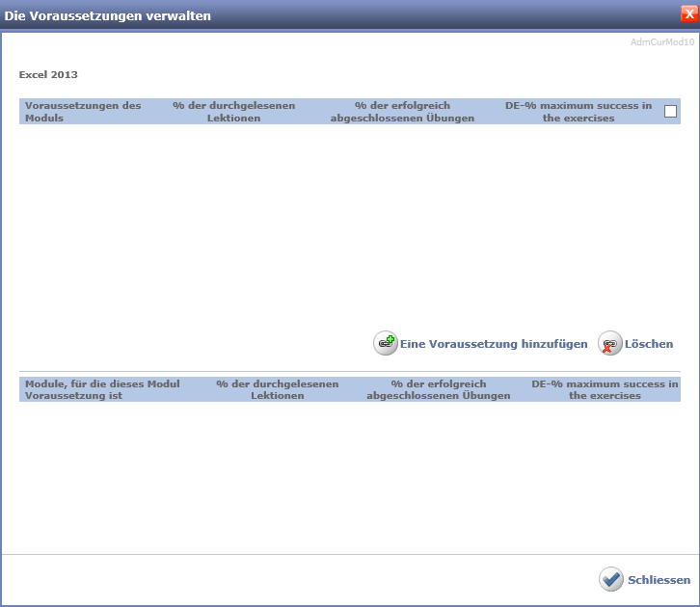Image resolution: width=700 pixels, height=607 pixels.
Task: Close the dialog with the red X
Action: pos(688,13)
